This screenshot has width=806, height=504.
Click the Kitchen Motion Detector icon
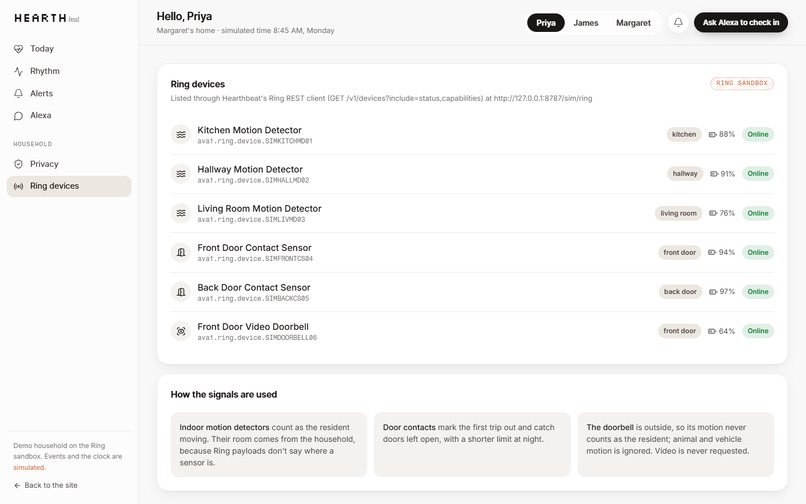(x=181, y=135)
